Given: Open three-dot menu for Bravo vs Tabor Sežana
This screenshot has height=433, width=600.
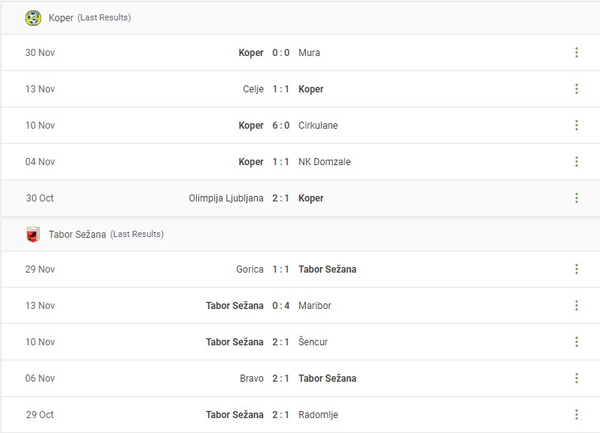Looking at the screenshot, I should pyautogui.click(x=576, y=378).
